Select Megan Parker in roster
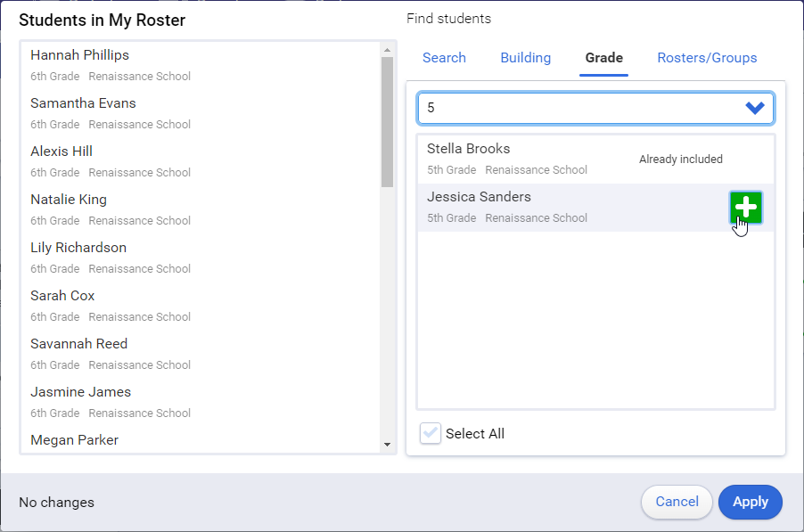 point(200,441)
